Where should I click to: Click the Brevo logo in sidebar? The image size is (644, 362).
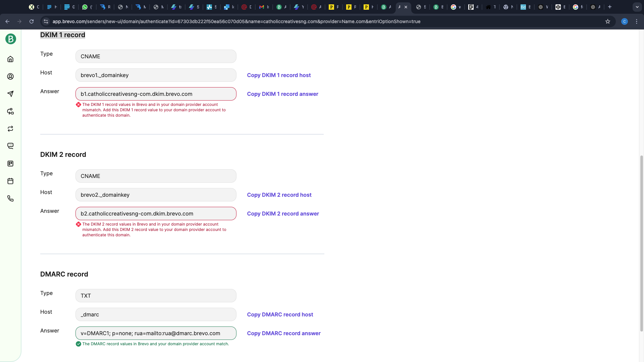(x=11, y=39)
